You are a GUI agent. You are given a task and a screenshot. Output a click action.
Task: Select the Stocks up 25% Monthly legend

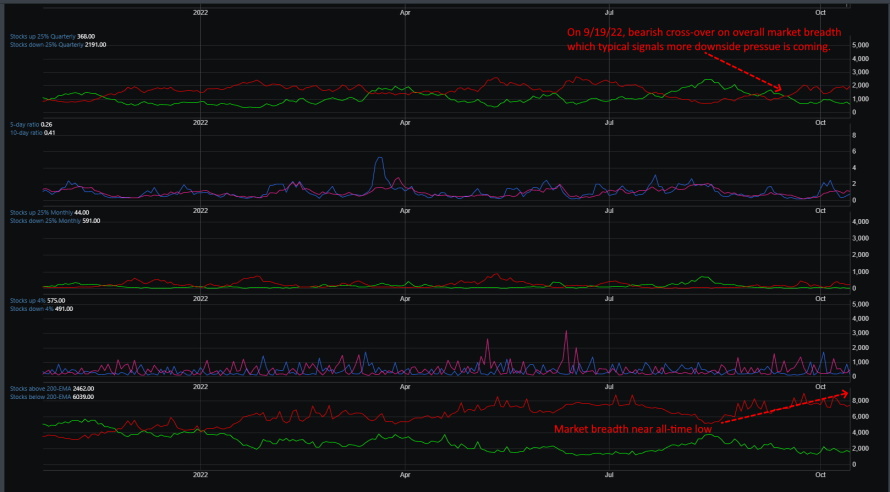pyautogui.click(x=49, y=212)
